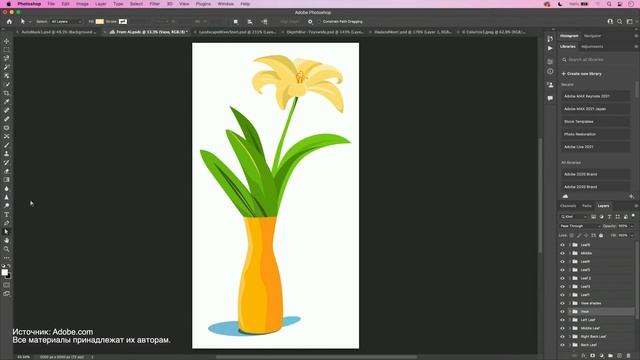Create new adjustment layer icon

pos(601,356)
